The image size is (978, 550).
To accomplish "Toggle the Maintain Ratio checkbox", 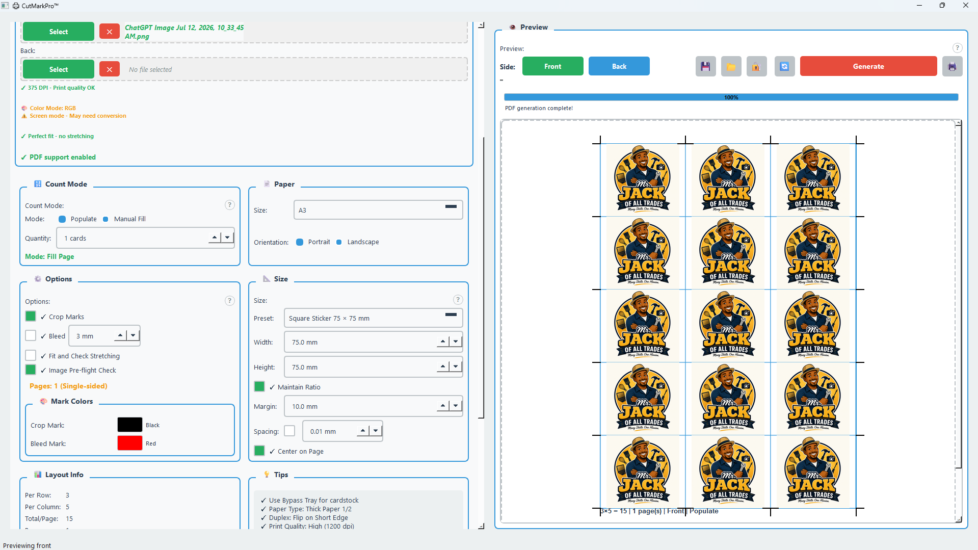I will click(259, 387).
